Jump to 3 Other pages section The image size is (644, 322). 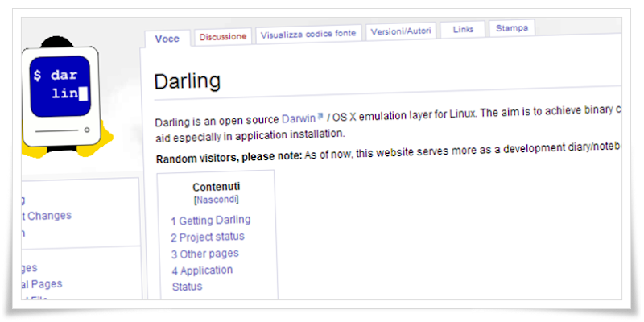click(x=205, y=254)
